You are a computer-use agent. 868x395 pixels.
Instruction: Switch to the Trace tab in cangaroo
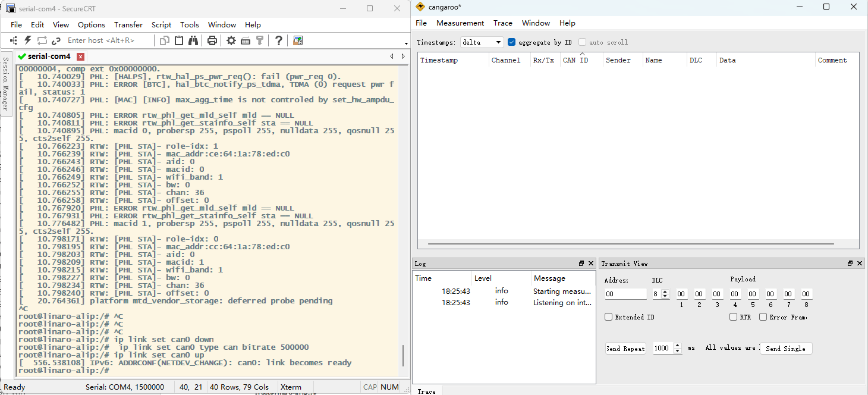point(426,391)
